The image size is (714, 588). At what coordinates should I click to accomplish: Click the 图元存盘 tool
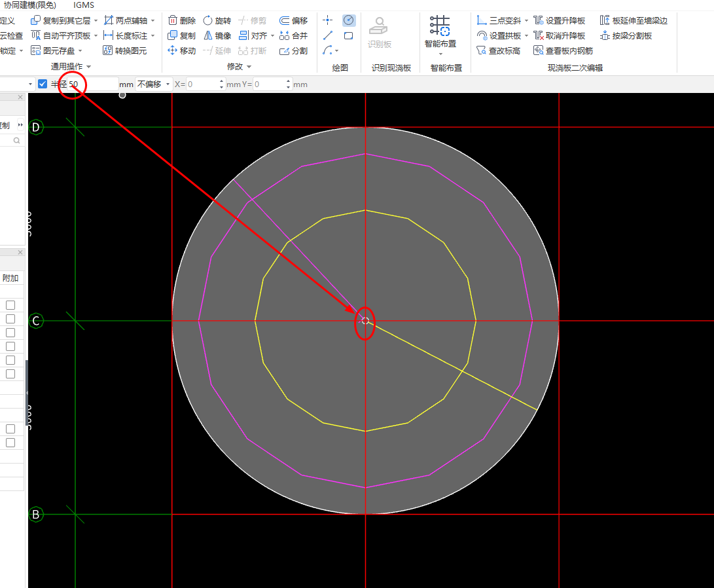pos(53,50)
